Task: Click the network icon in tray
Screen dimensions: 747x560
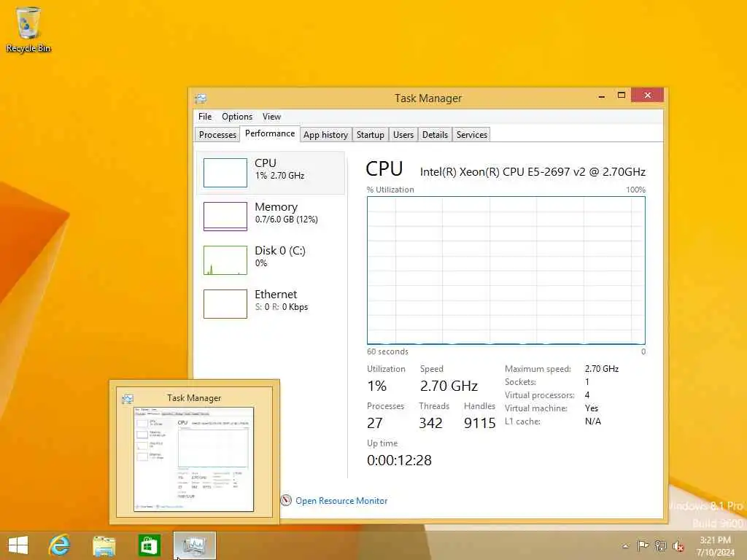Action: [x=660, y=545]
